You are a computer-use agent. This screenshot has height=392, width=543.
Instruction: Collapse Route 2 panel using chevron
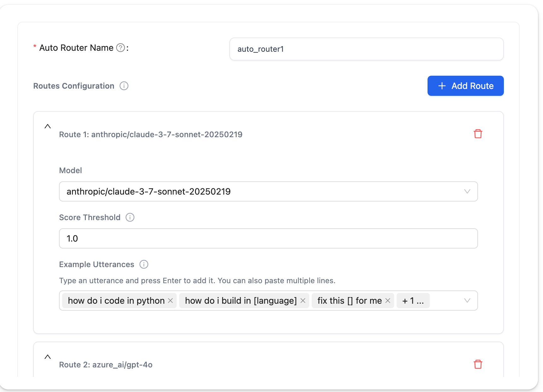(x=48, y=357)
